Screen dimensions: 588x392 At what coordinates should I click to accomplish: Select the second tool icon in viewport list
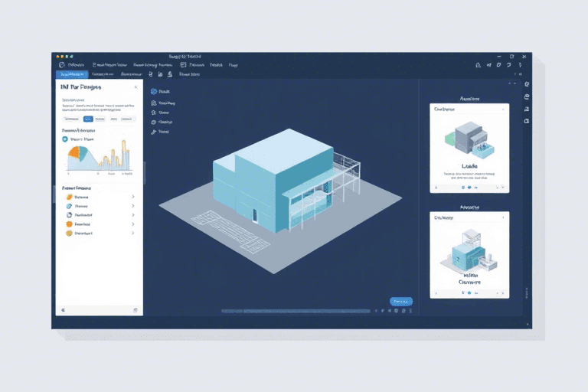154,102
